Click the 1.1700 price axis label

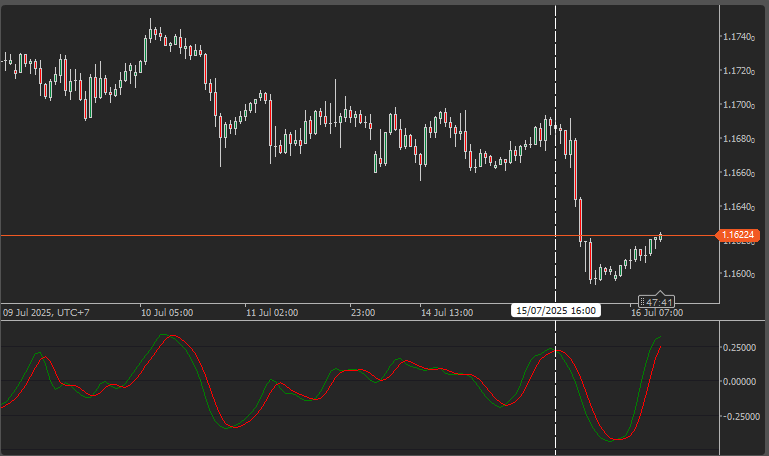pyautogui.click(x=739, y=104)
